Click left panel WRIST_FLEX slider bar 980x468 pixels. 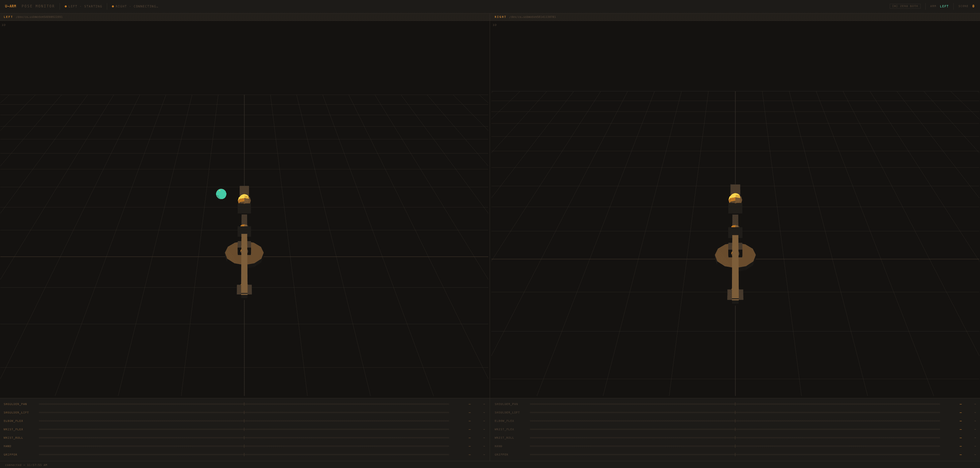pyautogui.click(x=244, y=429)
